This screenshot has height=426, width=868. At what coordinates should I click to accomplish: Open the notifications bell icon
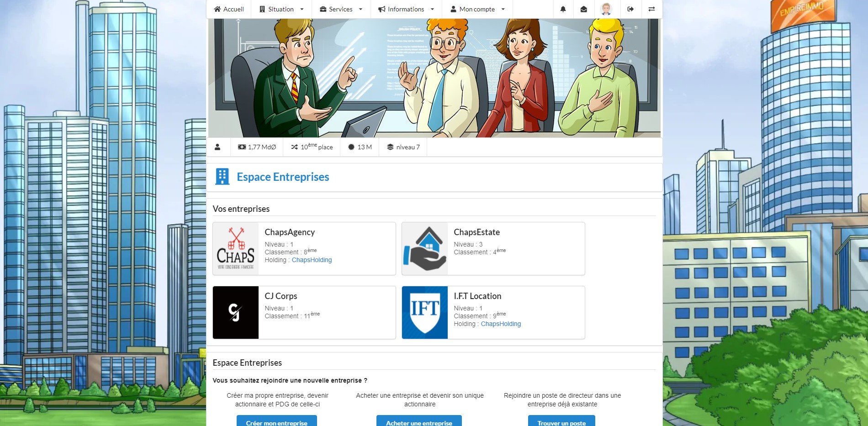tap(563, 9)
